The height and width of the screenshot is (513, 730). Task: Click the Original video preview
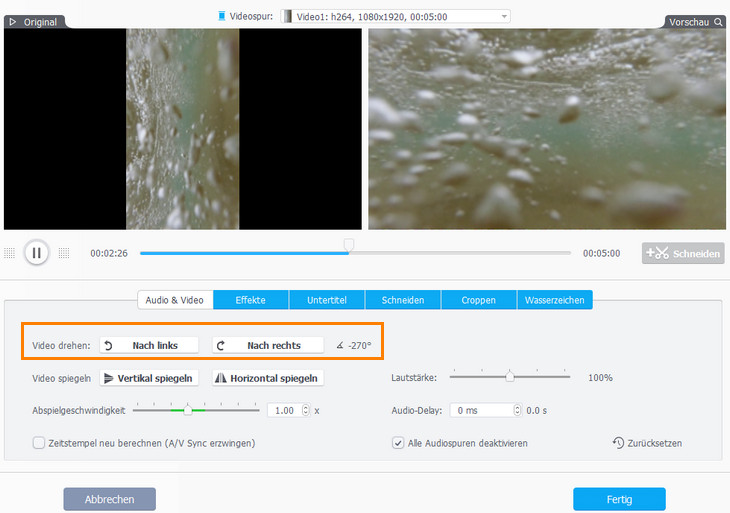182,129
